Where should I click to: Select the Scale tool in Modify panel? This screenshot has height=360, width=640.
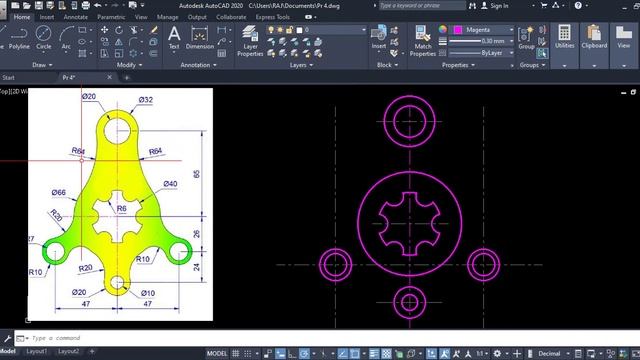point(119,53)
